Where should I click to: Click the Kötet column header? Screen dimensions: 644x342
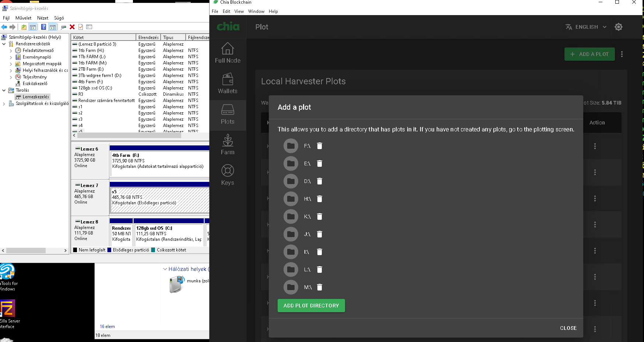103,37
